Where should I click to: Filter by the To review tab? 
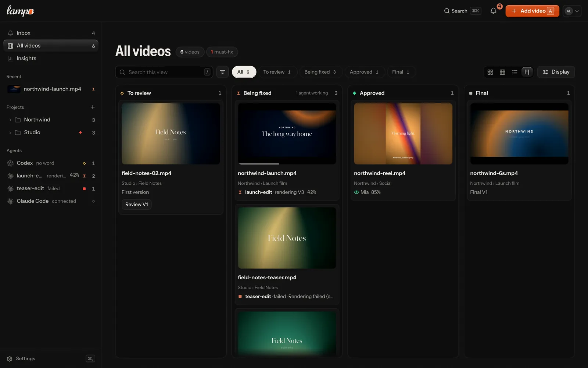tap(277, 72)
